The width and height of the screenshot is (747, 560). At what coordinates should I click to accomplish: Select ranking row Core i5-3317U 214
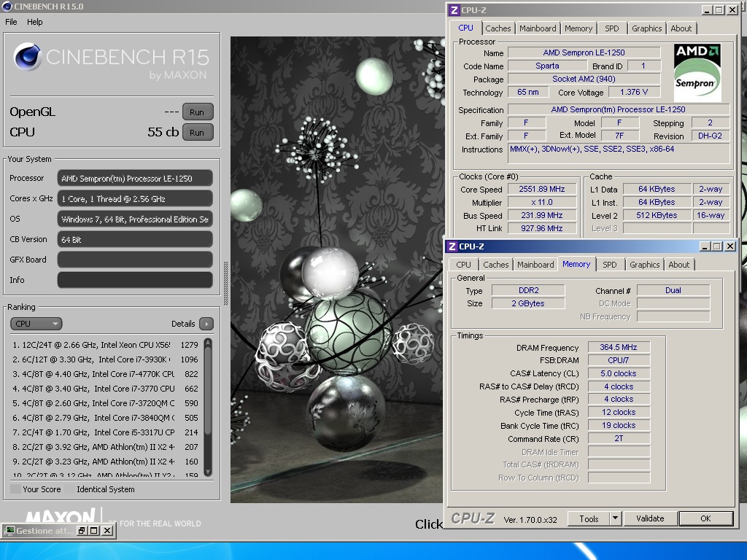(106, 432)
